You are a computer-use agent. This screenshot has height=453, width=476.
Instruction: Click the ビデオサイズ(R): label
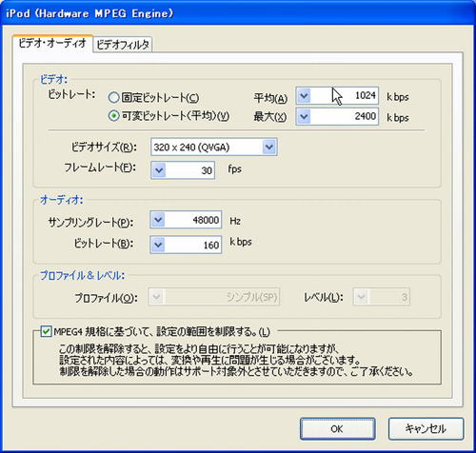pyautogui.click(x=104, y=147)
